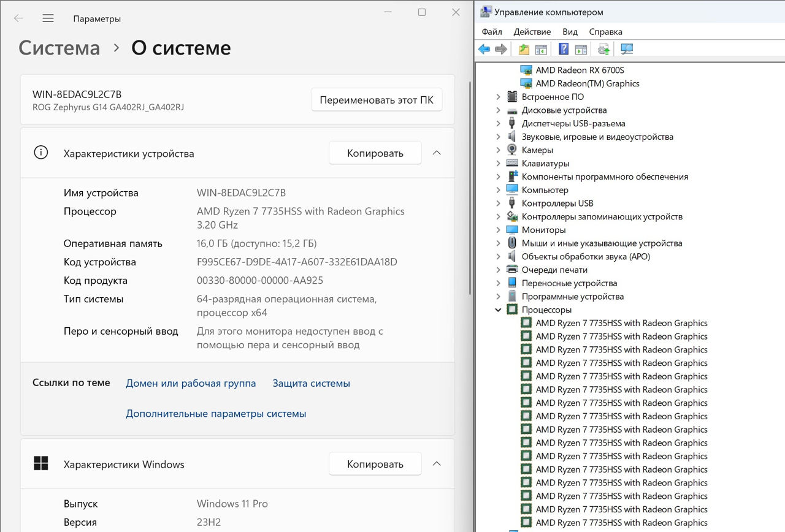Expand Объекты обработки звука (APO) chevron
785x532 pixels.
pos(498,257)
